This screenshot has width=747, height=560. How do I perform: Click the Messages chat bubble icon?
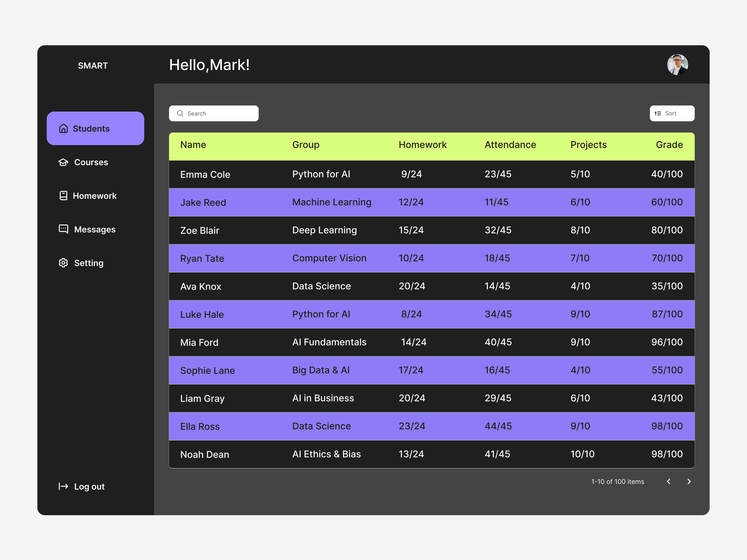64,229
